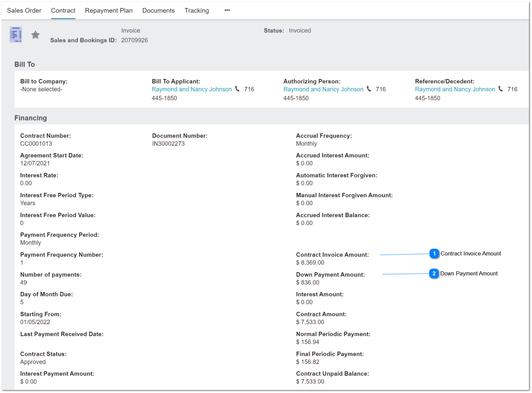Click the Financing section header
532x393 pixels.
(31, 118)
